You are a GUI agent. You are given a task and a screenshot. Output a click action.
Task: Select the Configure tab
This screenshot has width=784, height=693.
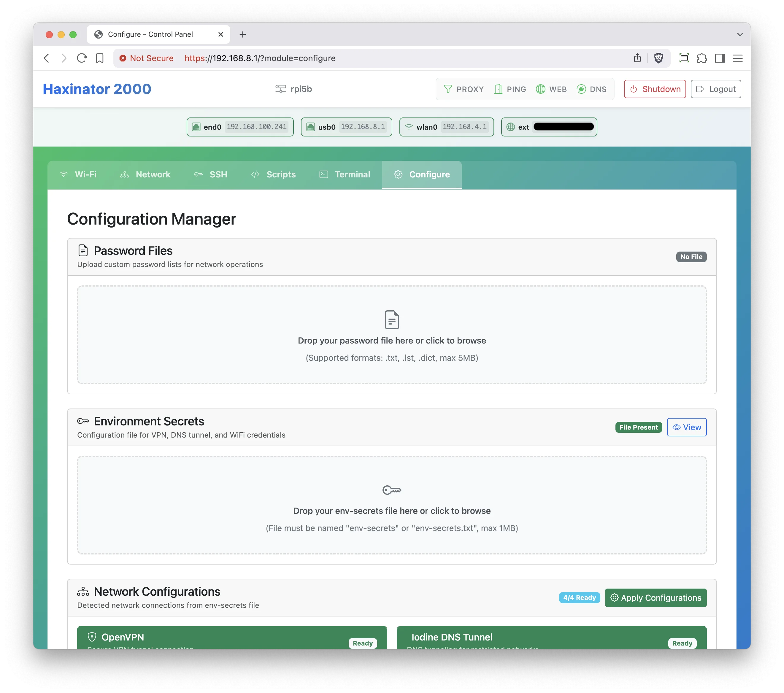click(422, 174)
